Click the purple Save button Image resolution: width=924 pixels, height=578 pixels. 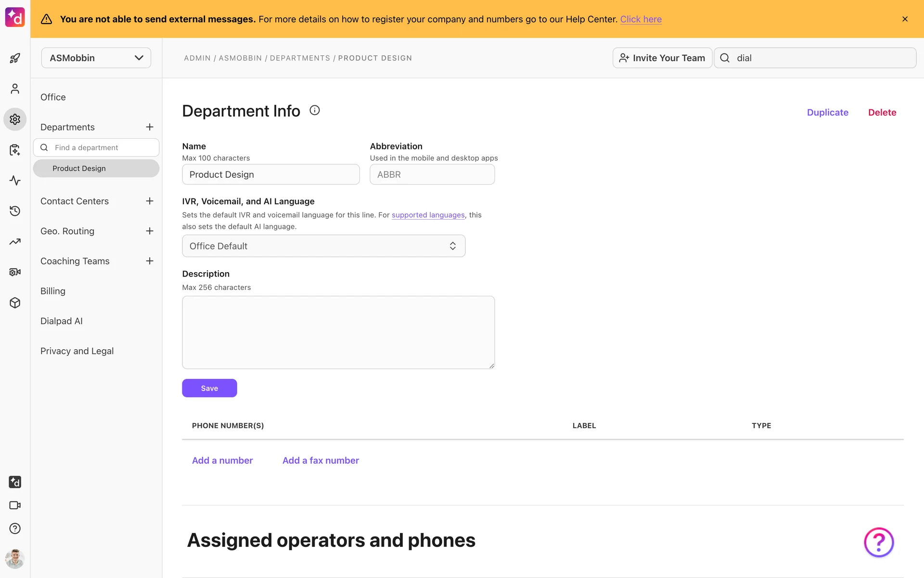[209, 388]
